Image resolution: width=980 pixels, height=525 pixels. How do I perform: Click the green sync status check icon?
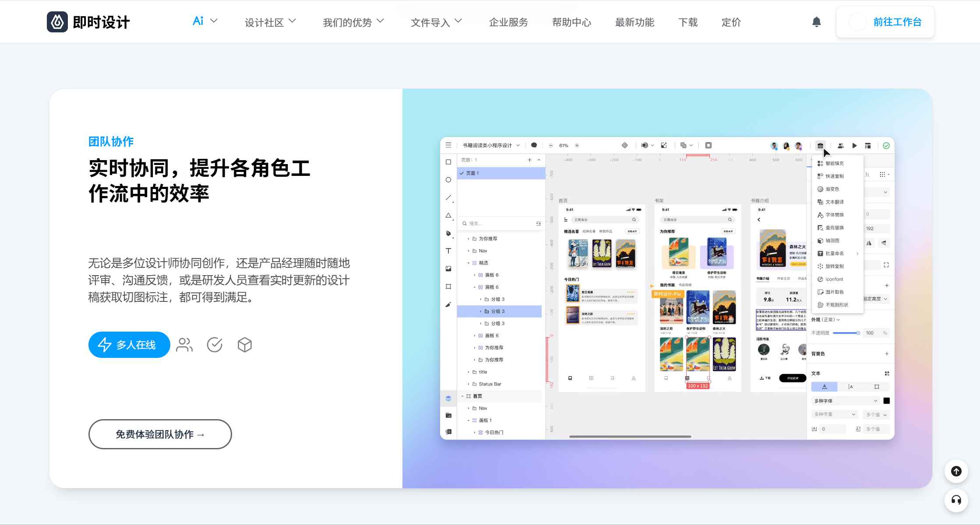point(886,146)
